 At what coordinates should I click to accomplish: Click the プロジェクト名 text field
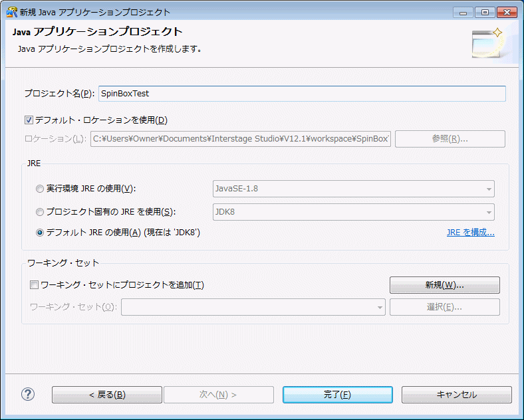(x=302, y=94)
